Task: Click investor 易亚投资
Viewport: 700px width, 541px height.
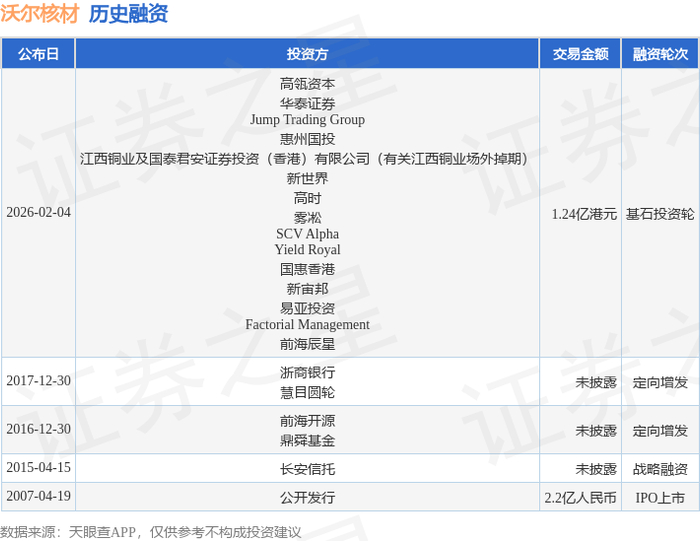Action: 307,308
